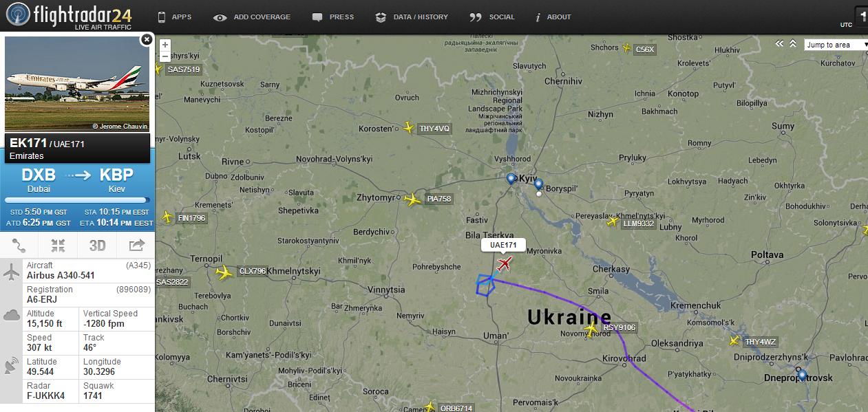Screen dimensions: 868x412
Task: Open the Jump to area dropdown
Action: pyautogui.click(x=836, y=45)
